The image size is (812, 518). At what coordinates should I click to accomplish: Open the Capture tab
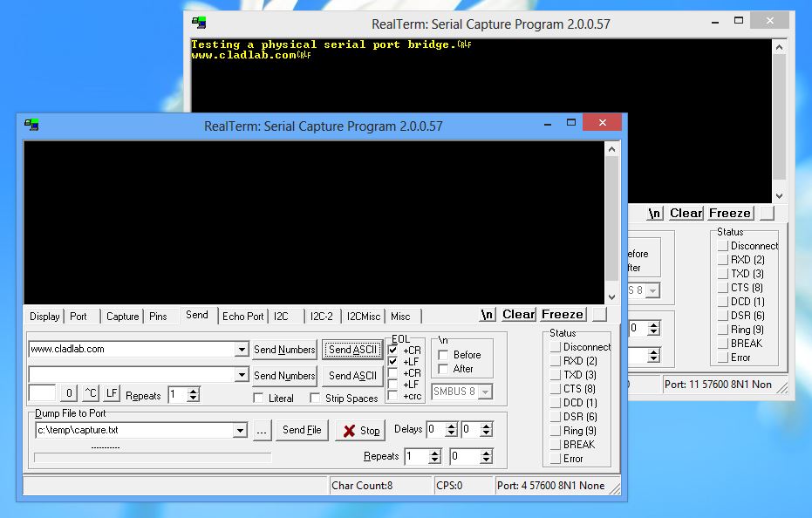coord(122,316)
